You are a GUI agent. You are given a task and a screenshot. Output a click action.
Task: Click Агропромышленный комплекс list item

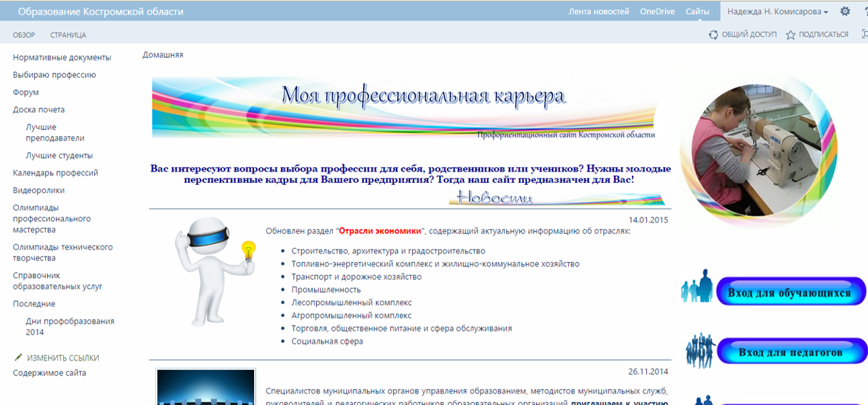pos(352,316)
